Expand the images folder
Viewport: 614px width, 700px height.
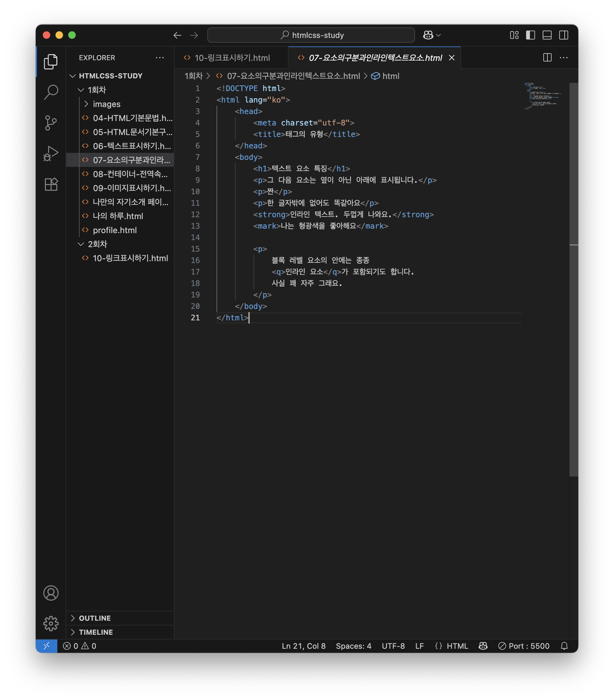[x=106, y=104]
